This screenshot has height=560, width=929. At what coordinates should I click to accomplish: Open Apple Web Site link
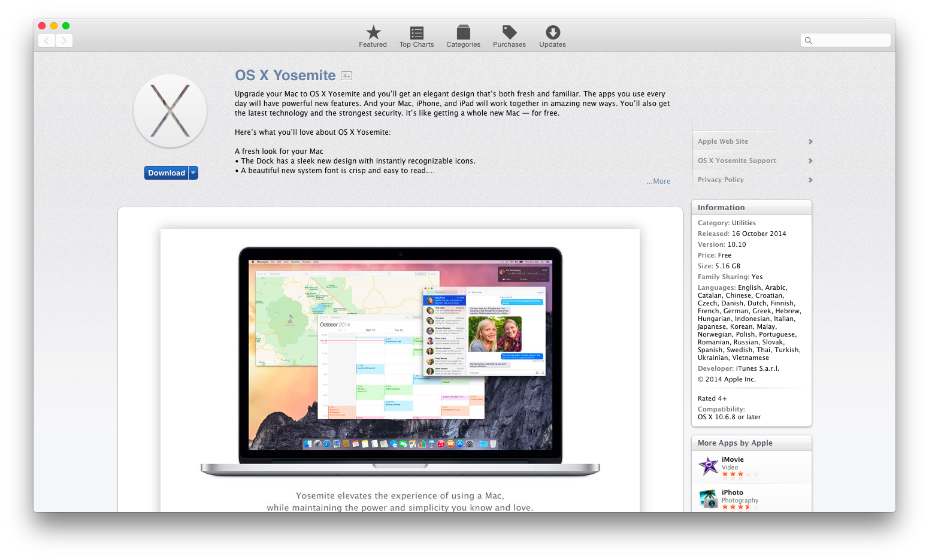(723, 141)
